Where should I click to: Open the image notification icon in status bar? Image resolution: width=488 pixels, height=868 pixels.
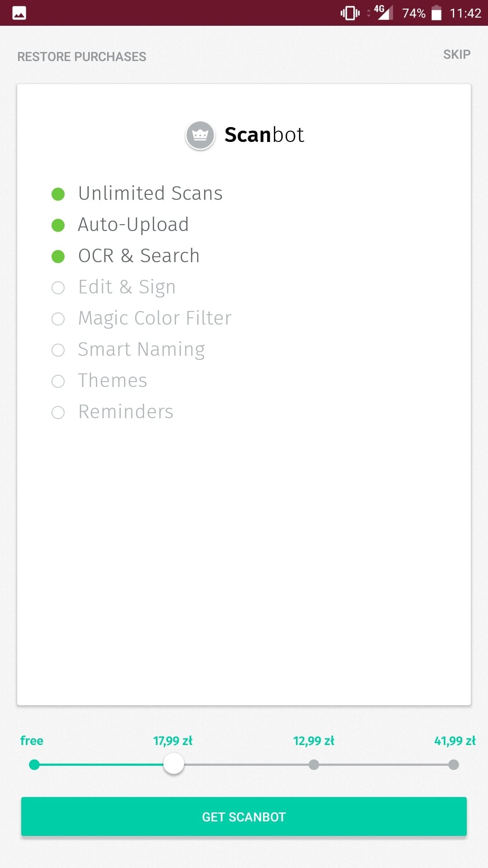[19, 13]
